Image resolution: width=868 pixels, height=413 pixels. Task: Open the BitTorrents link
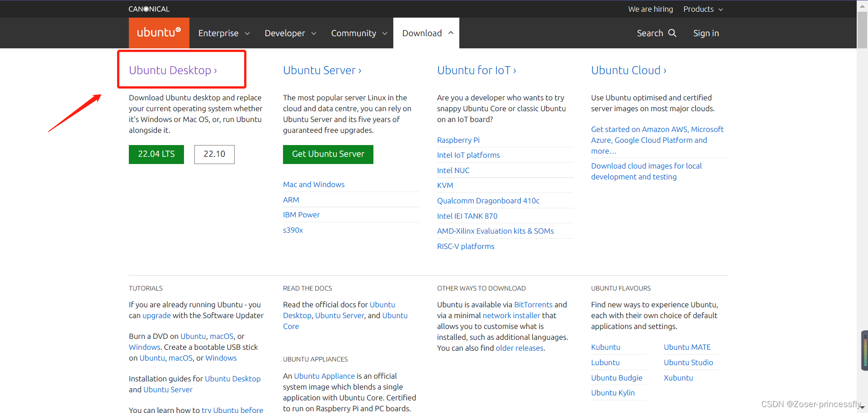coord(533,305)
